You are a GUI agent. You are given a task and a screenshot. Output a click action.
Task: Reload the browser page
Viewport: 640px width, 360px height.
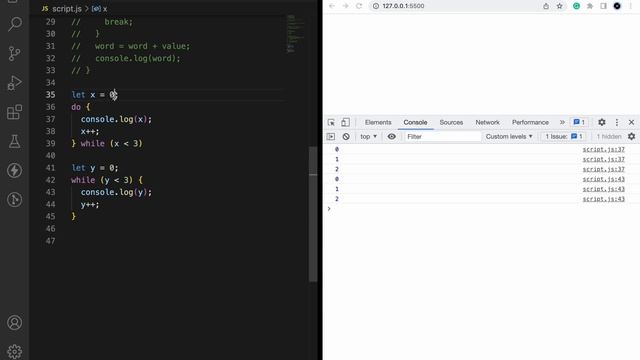(x=359, y=6)
